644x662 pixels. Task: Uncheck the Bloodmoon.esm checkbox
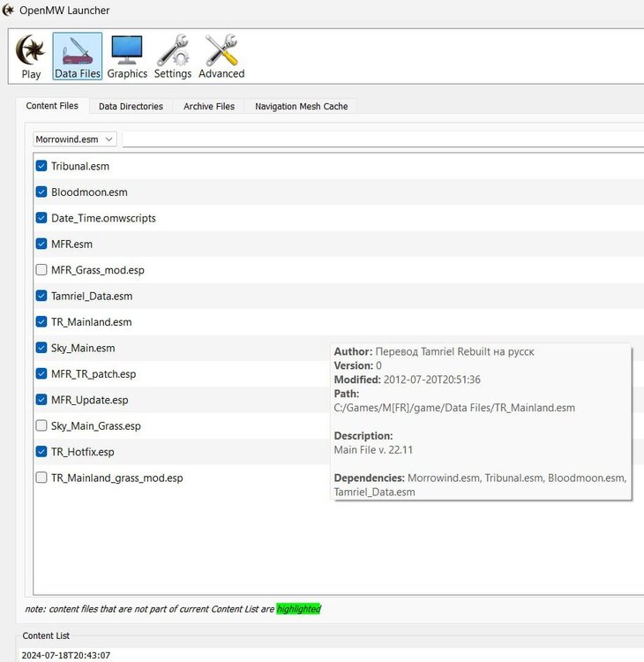pyautogui.click(x=41, y=192)
